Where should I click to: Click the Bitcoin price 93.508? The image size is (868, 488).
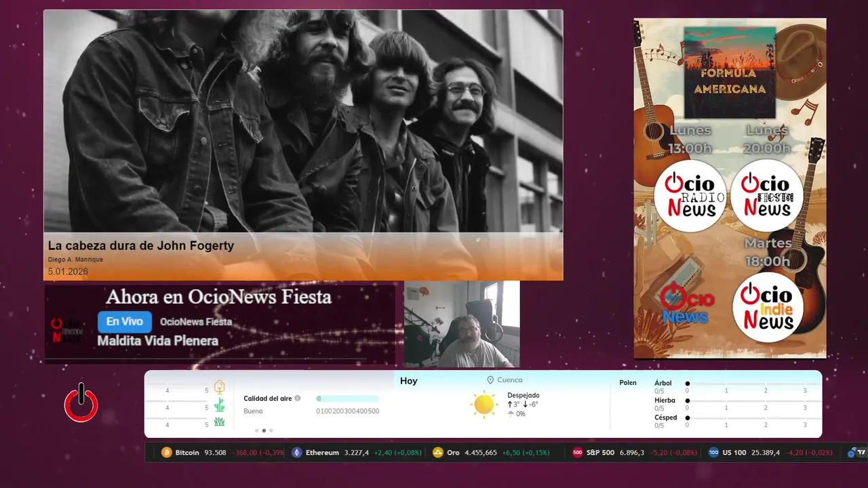pos(215,453)
